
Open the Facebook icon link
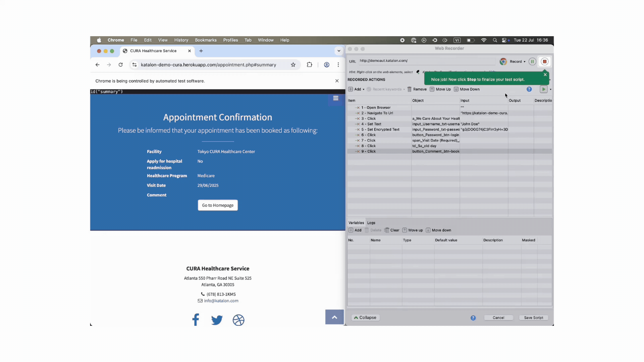(196, 320)
